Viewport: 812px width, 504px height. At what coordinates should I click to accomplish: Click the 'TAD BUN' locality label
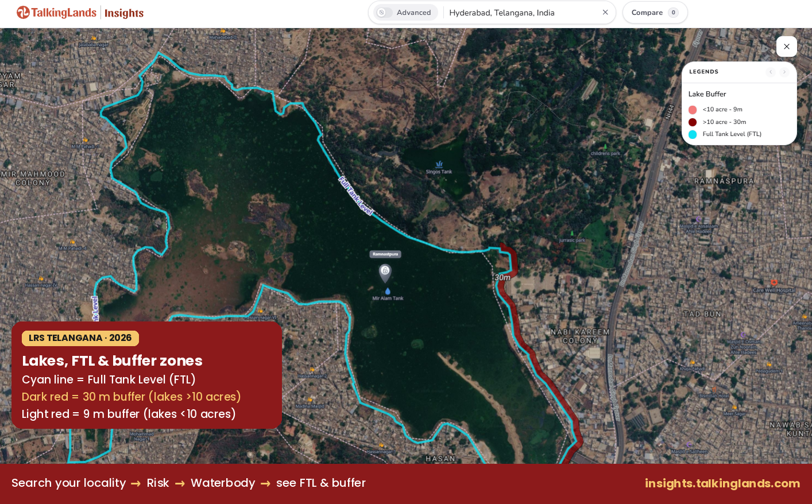[702, 314]
